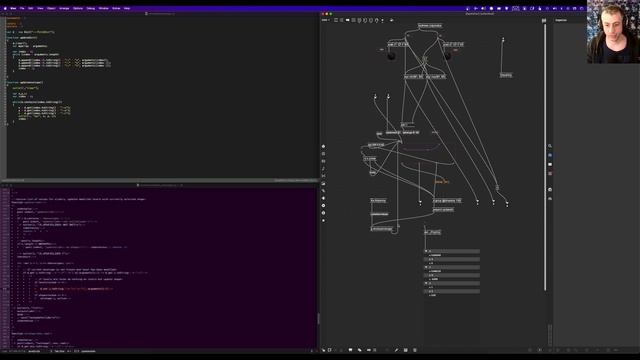The width and height of the screenshot is (640, 360).
Task: Open the View menu
Action: click(40, 8)
